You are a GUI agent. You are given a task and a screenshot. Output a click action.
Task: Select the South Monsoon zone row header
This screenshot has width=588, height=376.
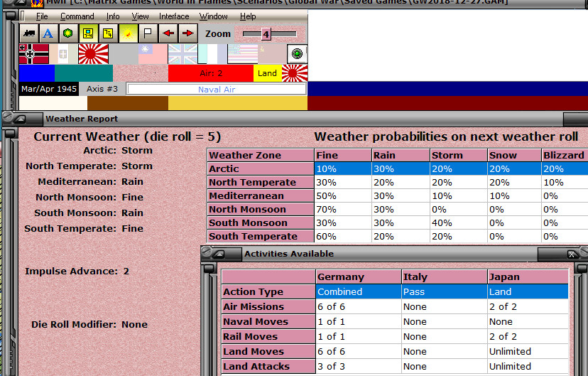tap(261, 223)
